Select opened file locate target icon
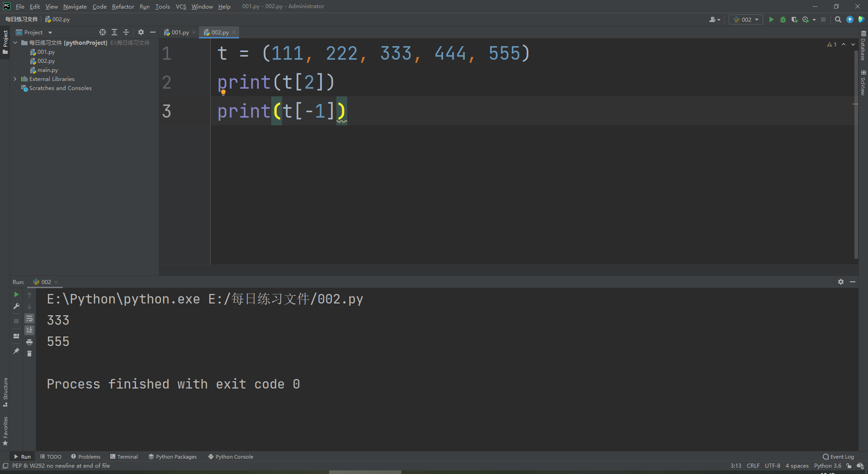868x474 pixels. point(103,32)
